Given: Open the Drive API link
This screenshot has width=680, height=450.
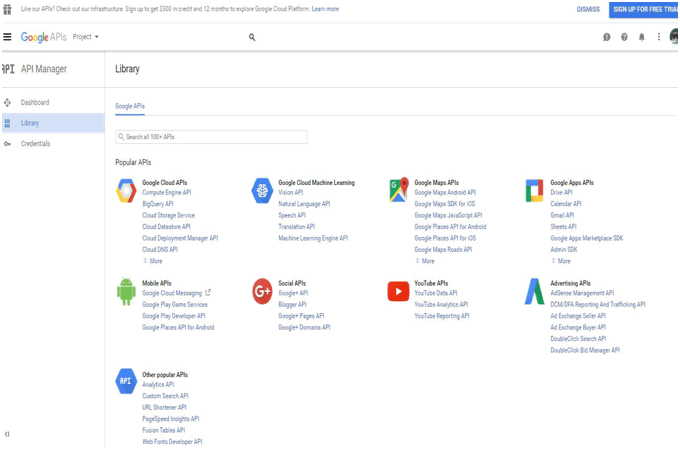Looking at the screenshot, I should [x=561, y=192].
